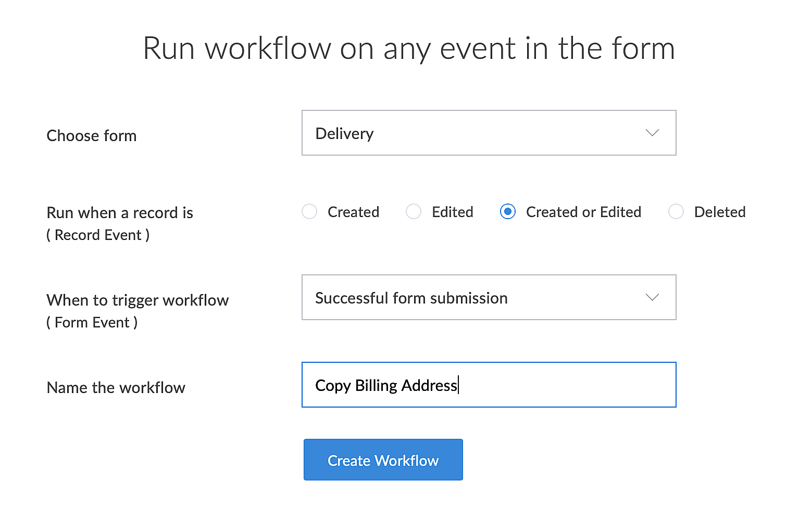
Task: Choose the Deleted radio button
Action: [676, 211]
